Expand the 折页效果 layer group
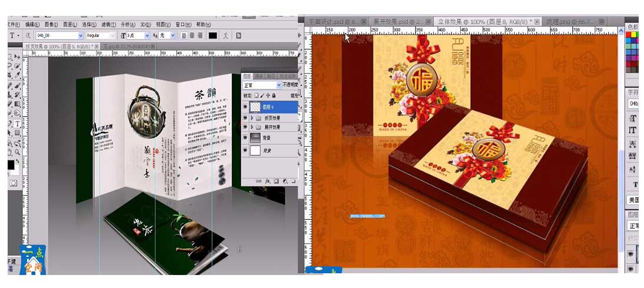Screen dimensions: 644x288 tap(253, 118)
